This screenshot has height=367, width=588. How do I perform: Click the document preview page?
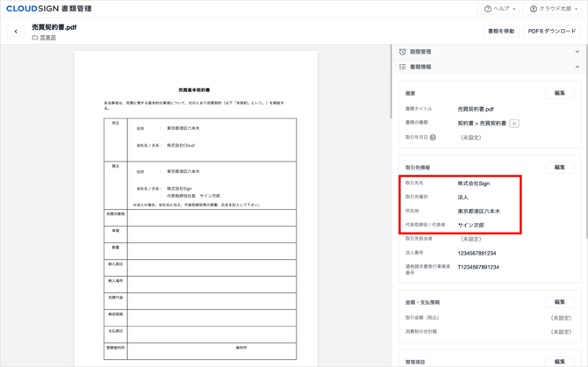[196, 209]
